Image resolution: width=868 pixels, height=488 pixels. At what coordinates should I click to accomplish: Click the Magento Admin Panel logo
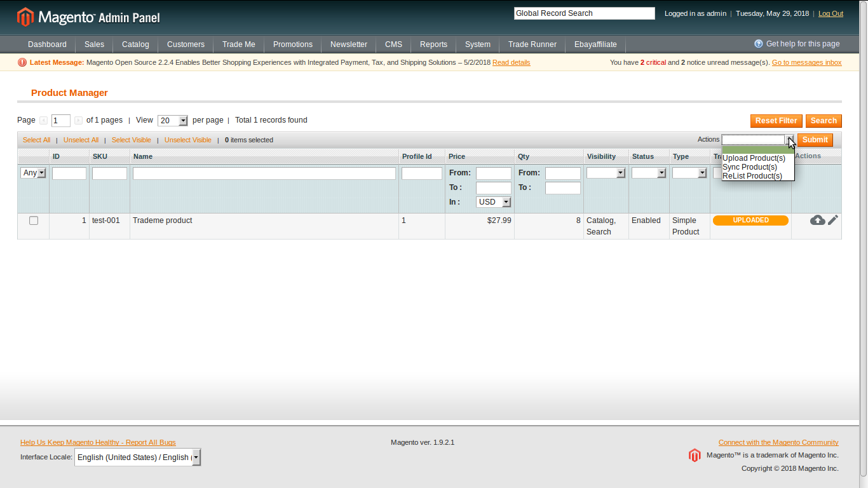pos(88,17)
